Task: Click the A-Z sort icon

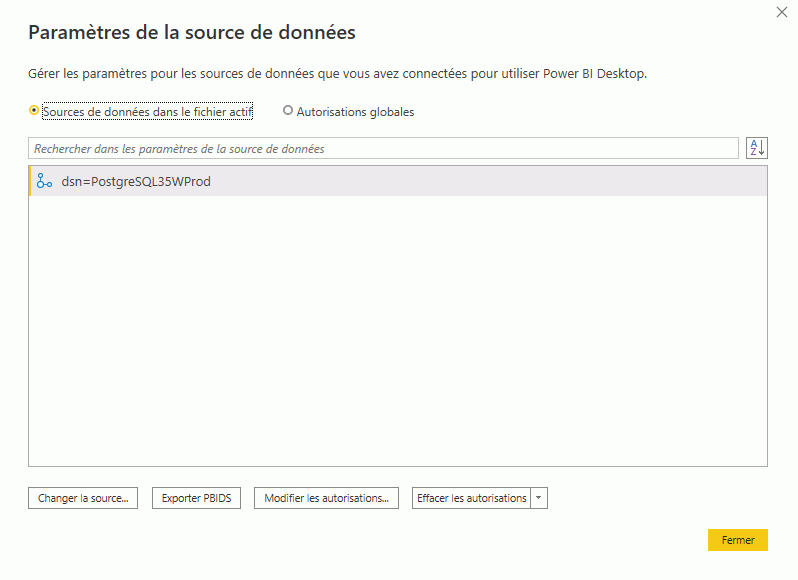Action: (757, 148)
